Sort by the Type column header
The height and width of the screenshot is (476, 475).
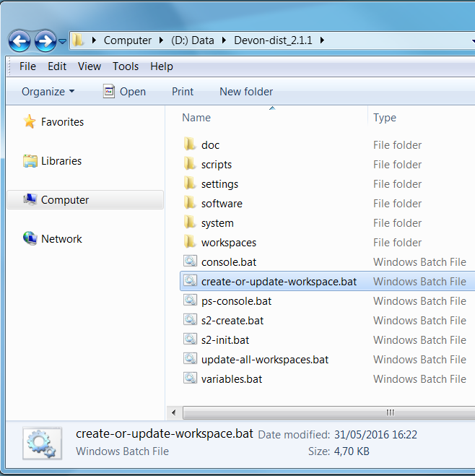point(385,118)
